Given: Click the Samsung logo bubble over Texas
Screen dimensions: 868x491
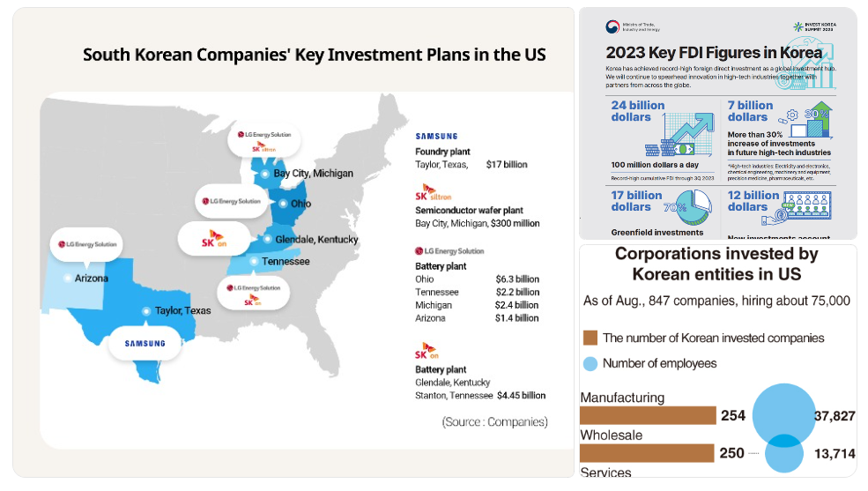Looking at the screenshot, I should [x=145, y=343].
